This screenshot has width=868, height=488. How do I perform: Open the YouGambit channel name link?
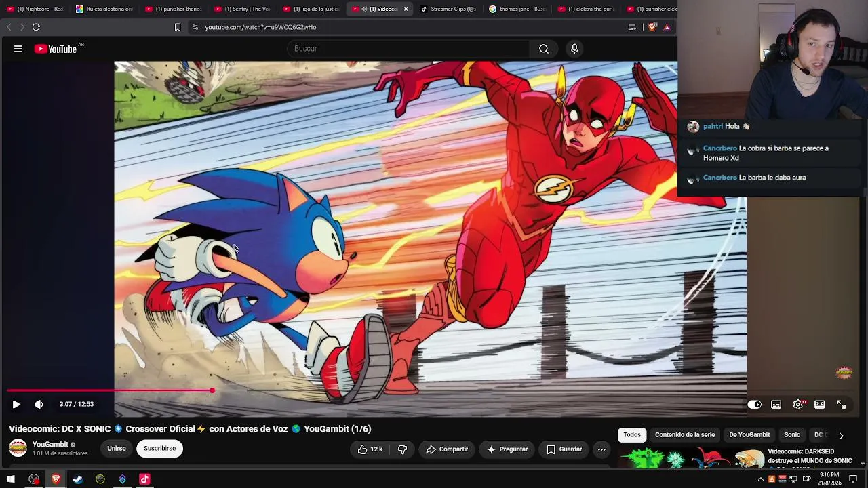pyautogui.click(x=50, y=445)
